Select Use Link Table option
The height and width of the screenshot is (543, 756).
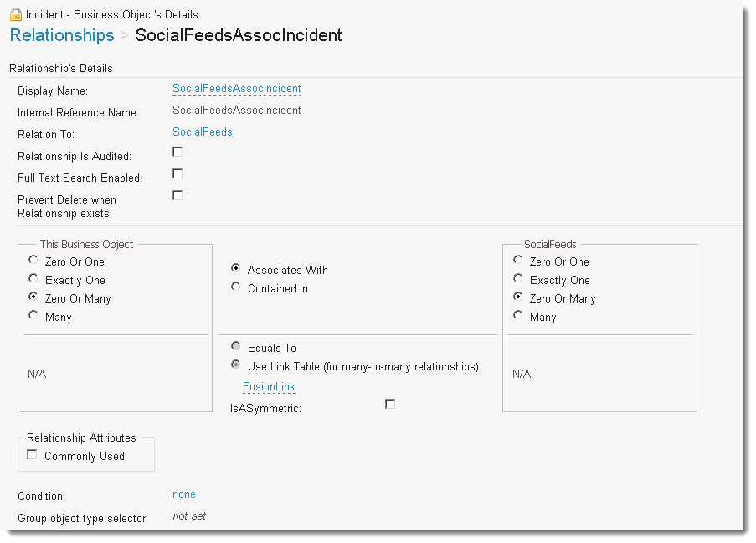(x=236, y=365)
